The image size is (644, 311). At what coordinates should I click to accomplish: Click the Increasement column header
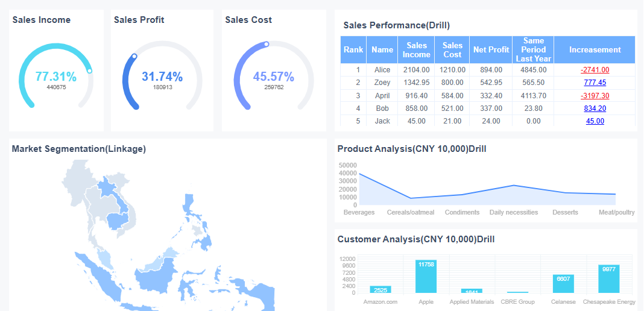point(595,49)
